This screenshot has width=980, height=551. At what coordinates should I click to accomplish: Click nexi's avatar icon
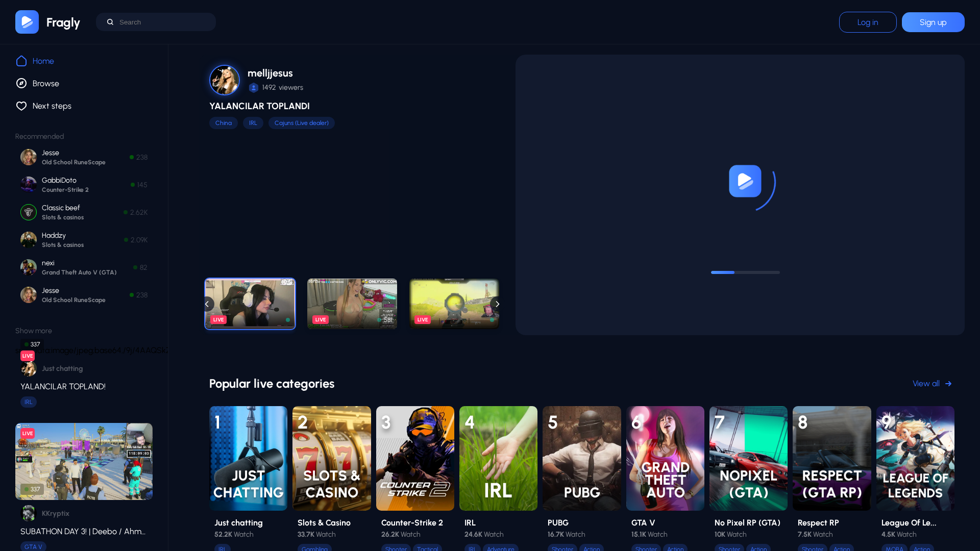(x=29, y=267)
